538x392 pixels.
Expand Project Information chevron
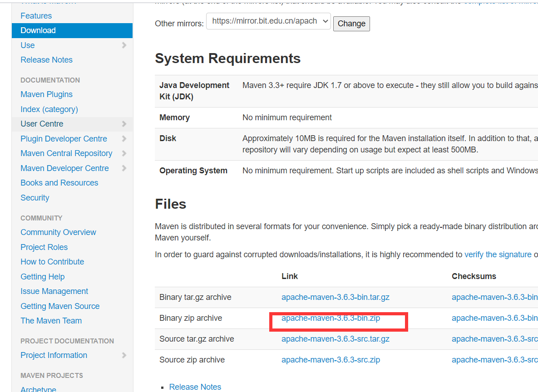point(124,355)
